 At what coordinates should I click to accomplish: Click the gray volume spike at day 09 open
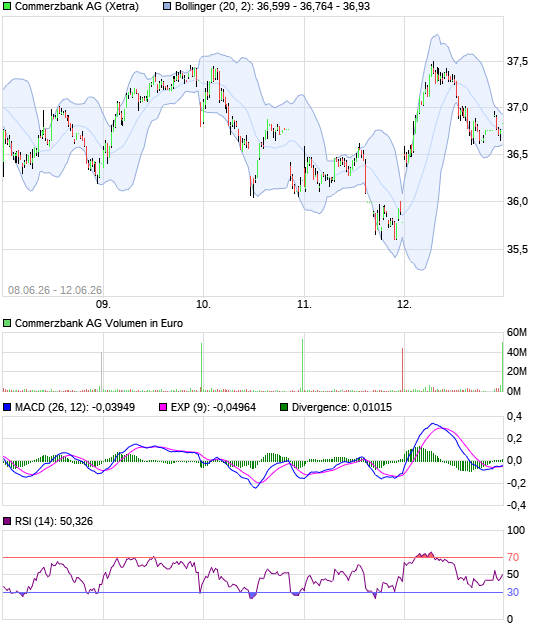point(101,372)
